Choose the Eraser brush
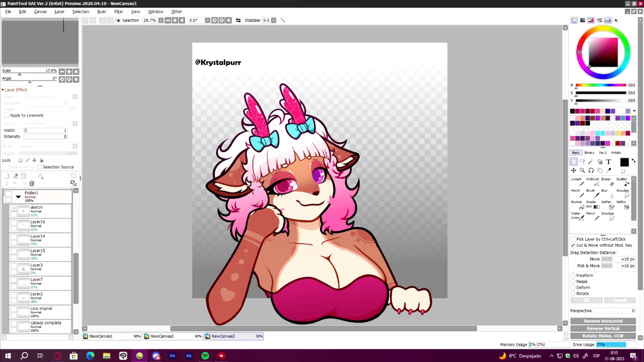This screenshot has width=644, height=362. 607,182
